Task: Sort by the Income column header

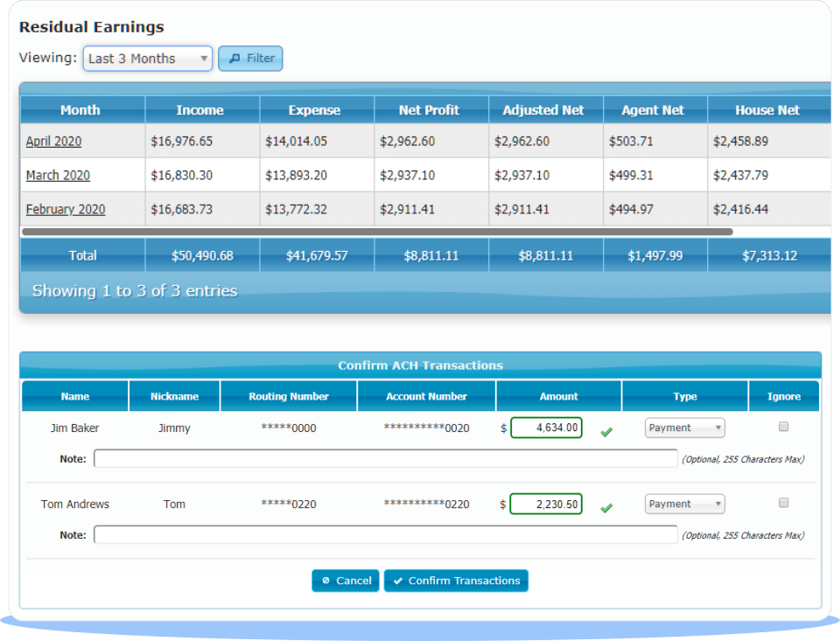Action: [202, 110]
